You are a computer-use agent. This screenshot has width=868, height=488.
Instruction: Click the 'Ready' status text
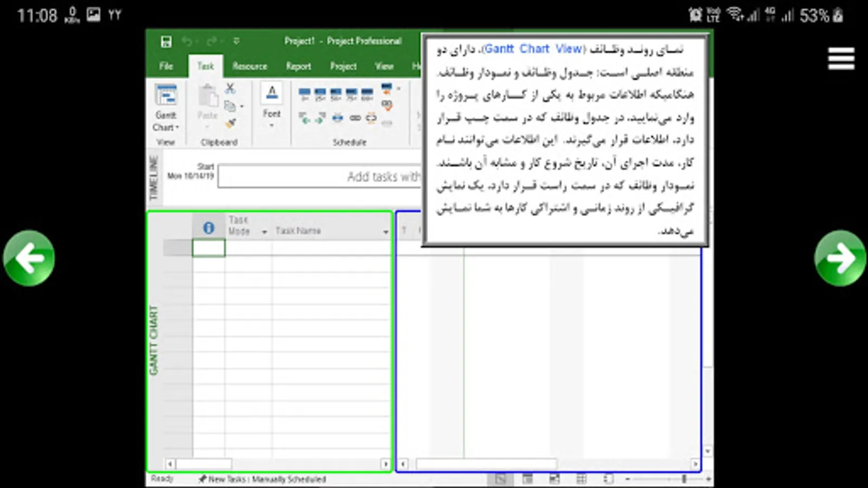click(x=162, y=479)
